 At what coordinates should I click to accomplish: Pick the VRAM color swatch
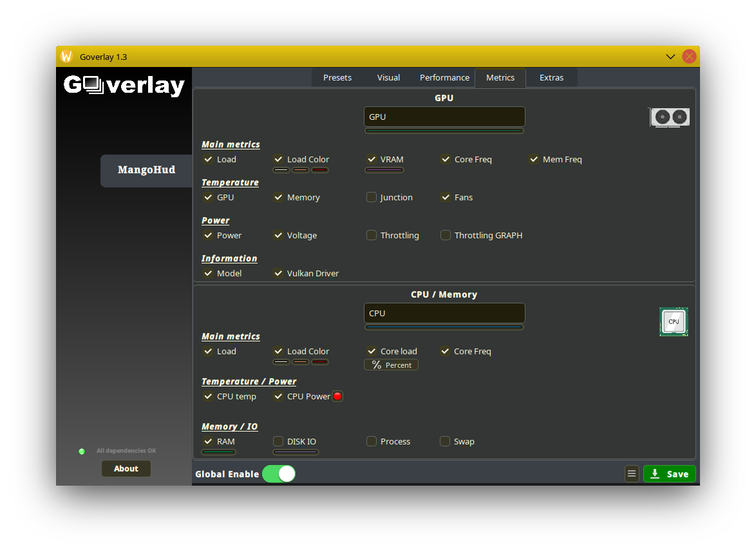[x=384, y=170]
